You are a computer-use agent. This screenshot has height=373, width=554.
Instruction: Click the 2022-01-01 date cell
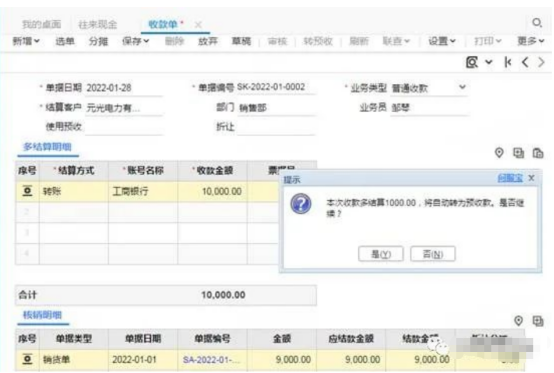(143, 360)
